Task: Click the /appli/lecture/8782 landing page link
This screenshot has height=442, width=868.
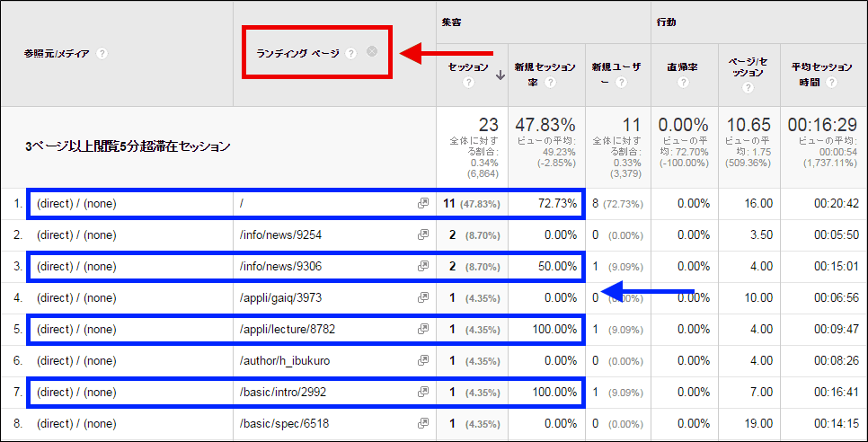Action: [x=288, y=330]
